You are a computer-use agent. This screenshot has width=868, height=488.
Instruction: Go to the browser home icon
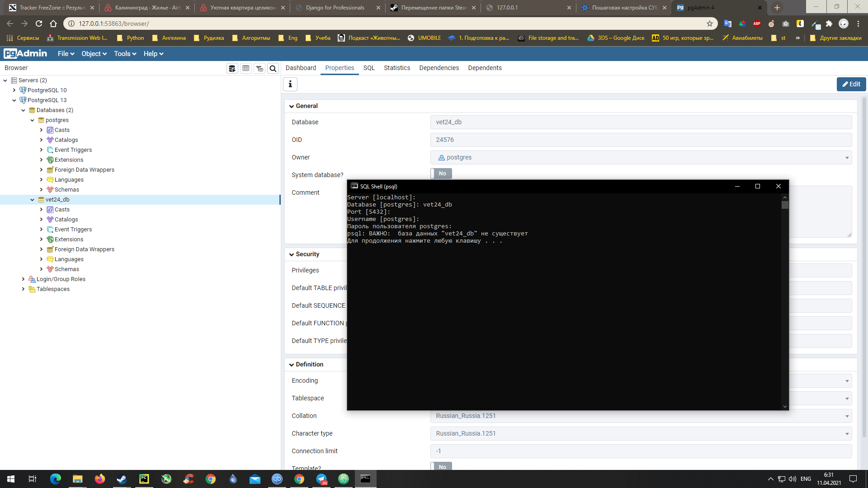53,23
